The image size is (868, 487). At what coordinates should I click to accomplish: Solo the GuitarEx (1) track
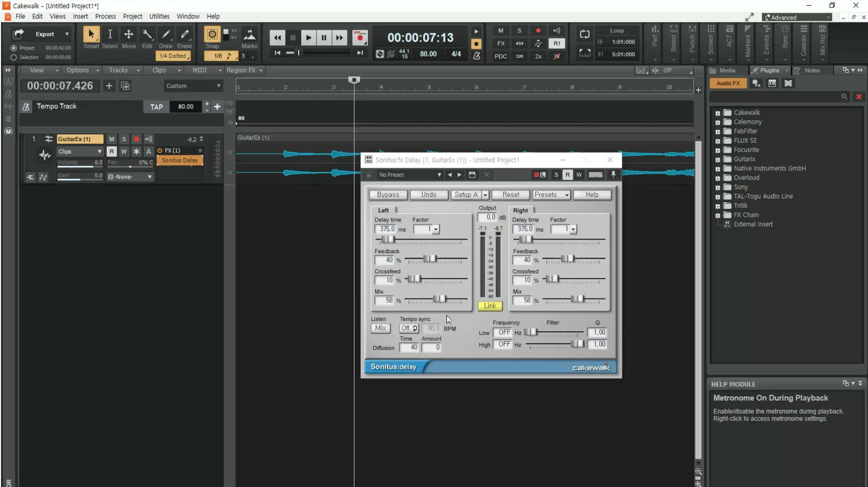click(124, 139)
